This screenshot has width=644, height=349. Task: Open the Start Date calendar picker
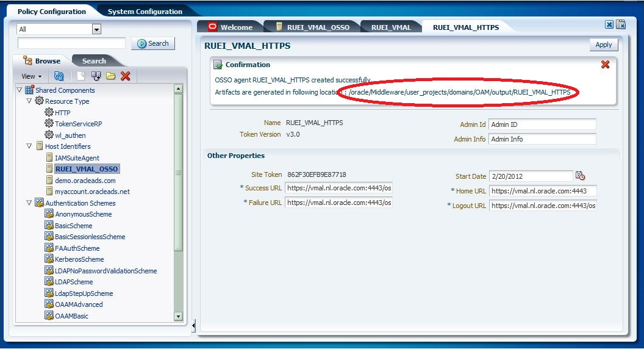[x=580, y=176]
